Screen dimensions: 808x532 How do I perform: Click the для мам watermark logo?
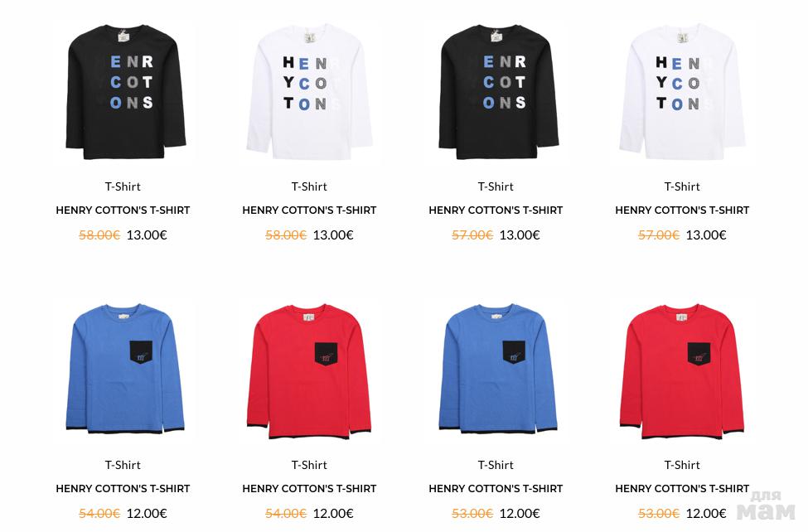[766, 505]
